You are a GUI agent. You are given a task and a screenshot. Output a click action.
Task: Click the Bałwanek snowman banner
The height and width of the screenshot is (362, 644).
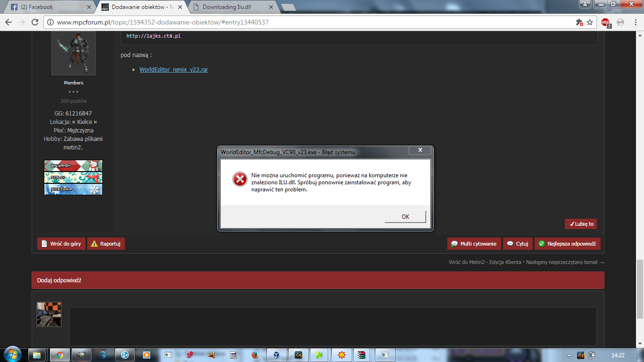tap(73, 166)
